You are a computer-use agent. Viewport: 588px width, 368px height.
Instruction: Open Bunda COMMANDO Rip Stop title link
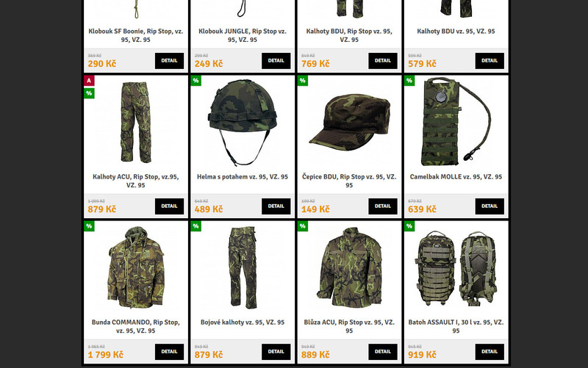(136, 326)
